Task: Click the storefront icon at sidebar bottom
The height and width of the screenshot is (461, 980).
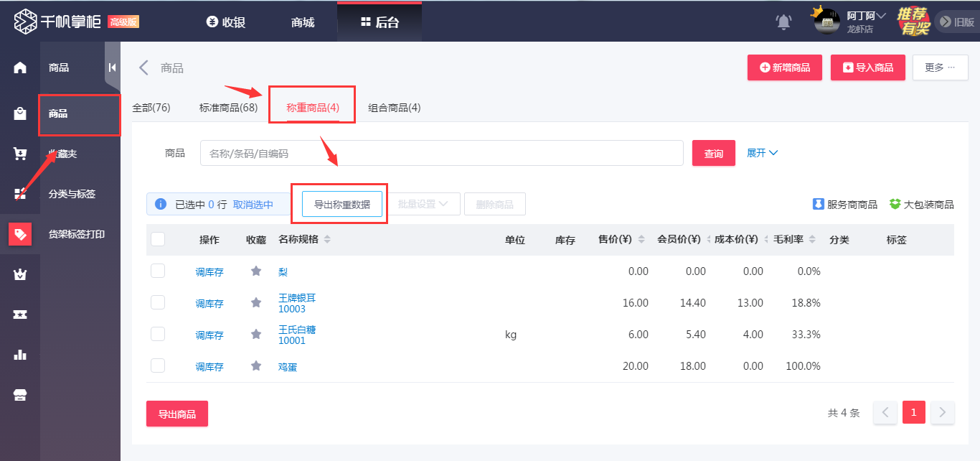Action: (19, 395)
